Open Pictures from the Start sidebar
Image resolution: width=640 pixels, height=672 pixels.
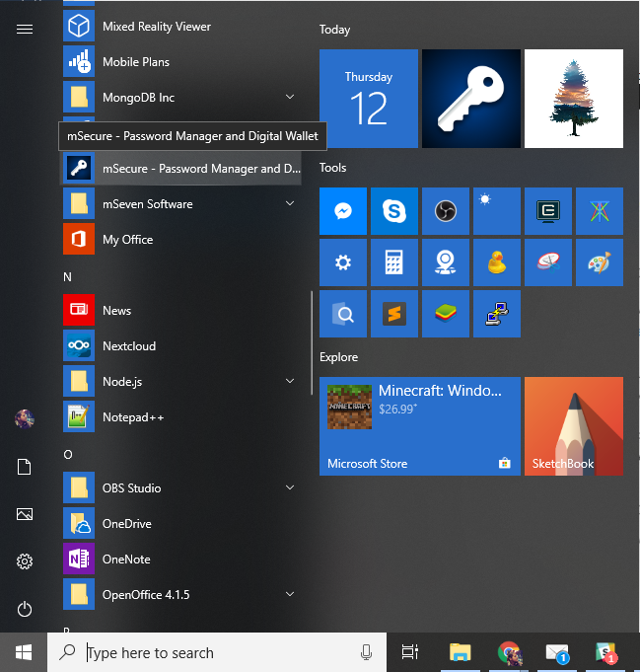(x=25, y=514)
